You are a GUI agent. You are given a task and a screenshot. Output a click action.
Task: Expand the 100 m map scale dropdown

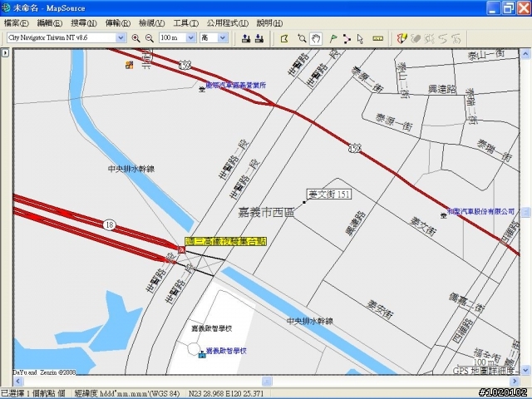click(x=190, y=37)
